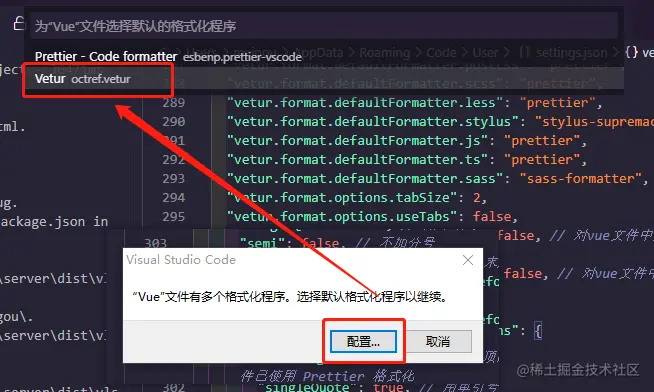This screenshot has width=654, height=392.
Task: Click the "sass-formatter" value on line 293
Action: point(580,178)
